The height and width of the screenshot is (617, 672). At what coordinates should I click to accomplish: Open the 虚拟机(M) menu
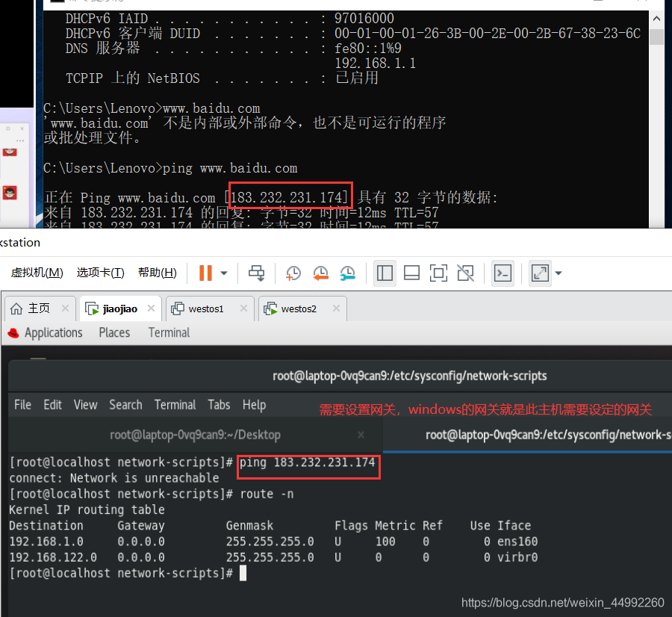pyautogui.click(x=37, y=273)
